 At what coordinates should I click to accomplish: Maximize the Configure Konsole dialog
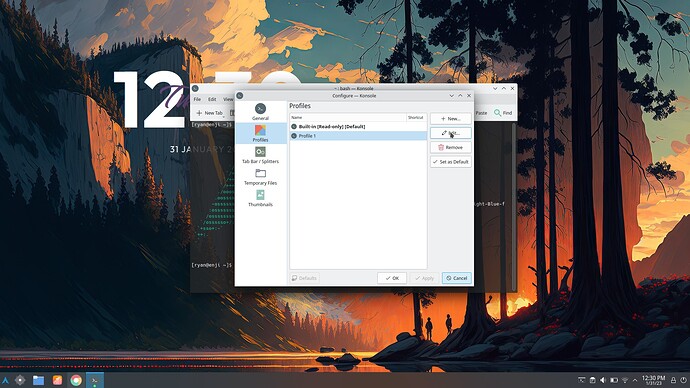click(460, 95)
